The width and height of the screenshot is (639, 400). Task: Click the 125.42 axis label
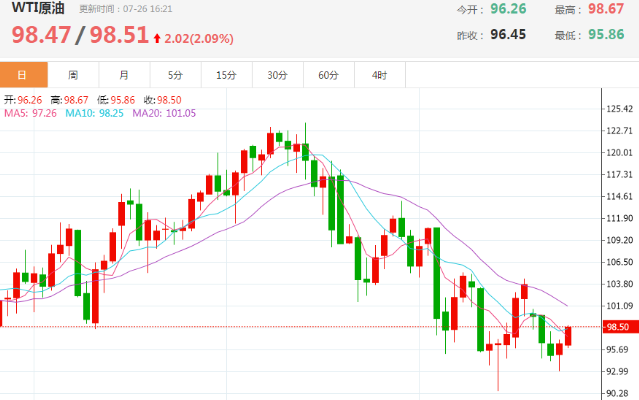(x=619, y=109)
